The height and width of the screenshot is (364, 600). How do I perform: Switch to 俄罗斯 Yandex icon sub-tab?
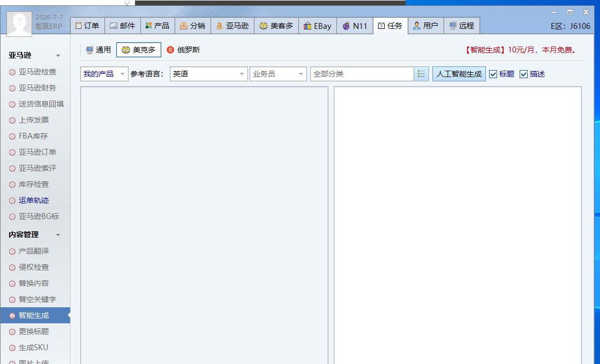pyautogui.click(x=183, y=50)
